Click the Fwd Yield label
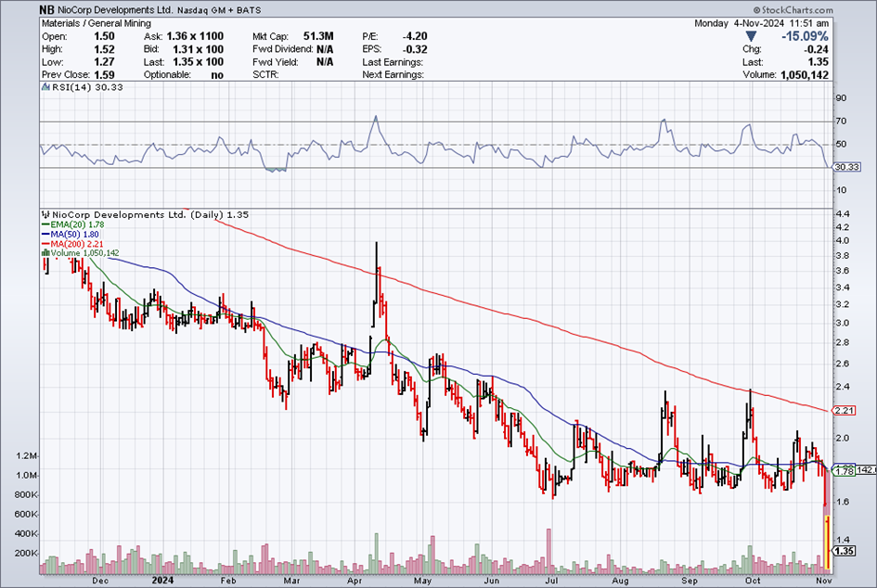Image resolution: width=877 pixels, height=588 pixels. pos(276,62)
